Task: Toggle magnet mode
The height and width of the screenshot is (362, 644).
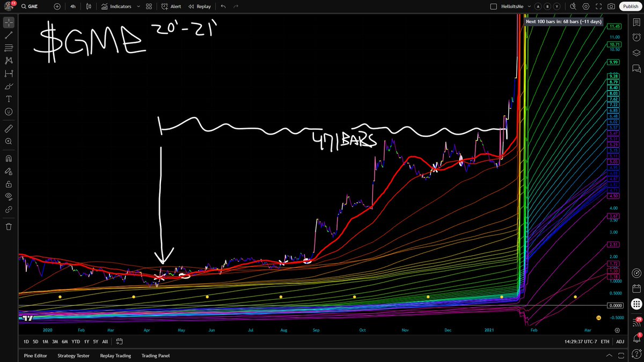Action: 9,159
